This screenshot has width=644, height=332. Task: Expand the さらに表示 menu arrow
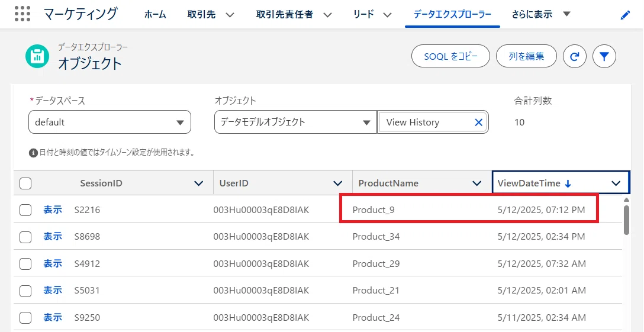point(566,14)
